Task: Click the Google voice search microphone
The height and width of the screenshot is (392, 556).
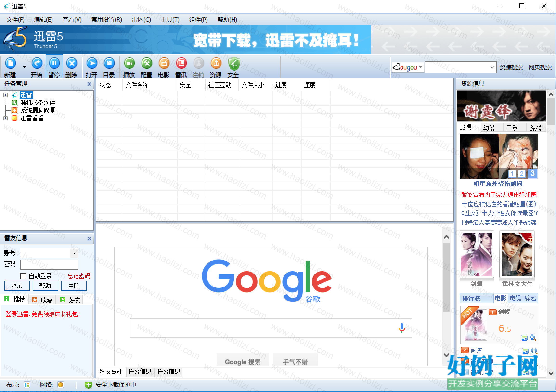Action: pyautogui.click(x=402, y=328)
